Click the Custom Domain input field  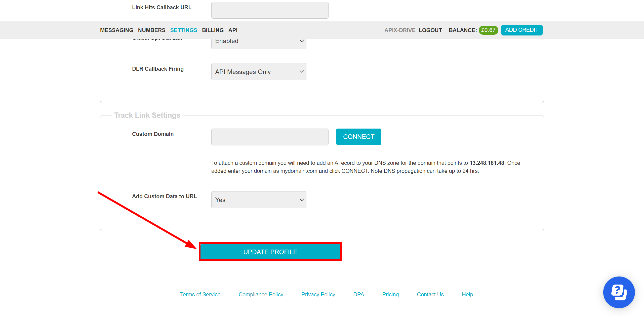tap(269, 136)
